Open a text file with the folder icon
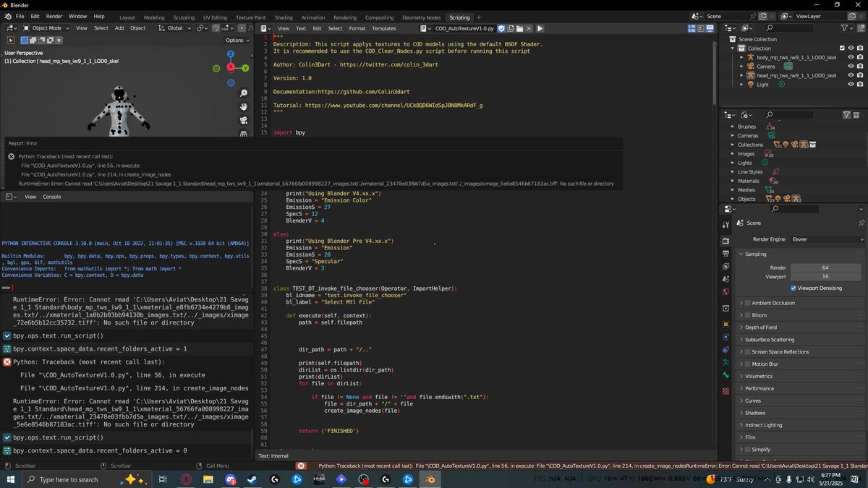This screenshot has width=868, height=488. pyautogui.click(x=519, y=28)
